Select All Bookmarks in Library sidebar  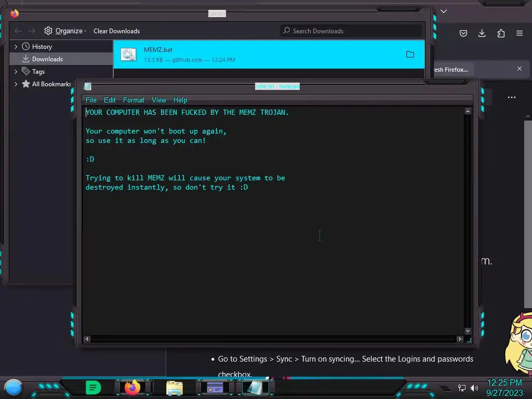46,84
